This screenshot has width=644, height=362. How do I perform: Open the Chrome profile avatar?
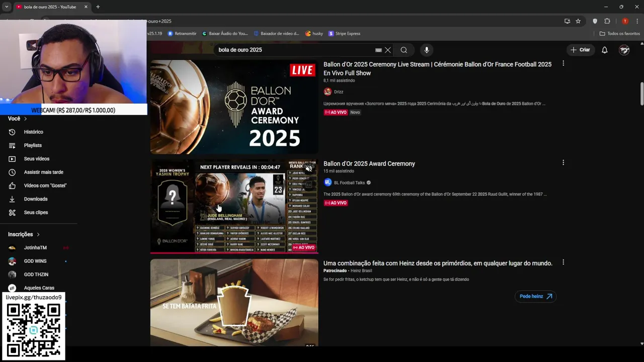(625, 21)
